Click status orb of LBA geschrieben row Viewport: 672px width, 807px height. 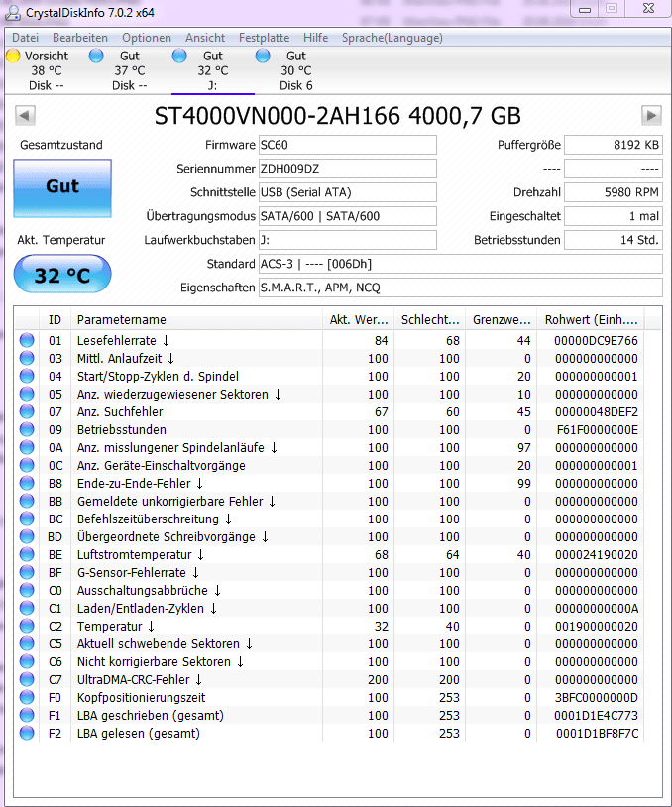pyautogui.click(x=27, y=715)
